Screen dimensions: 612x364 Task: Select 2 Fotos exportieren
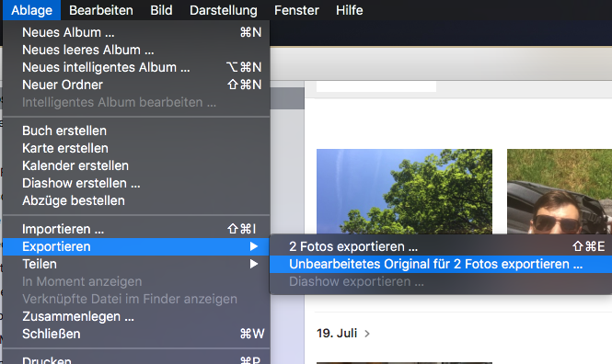[441, 246]
